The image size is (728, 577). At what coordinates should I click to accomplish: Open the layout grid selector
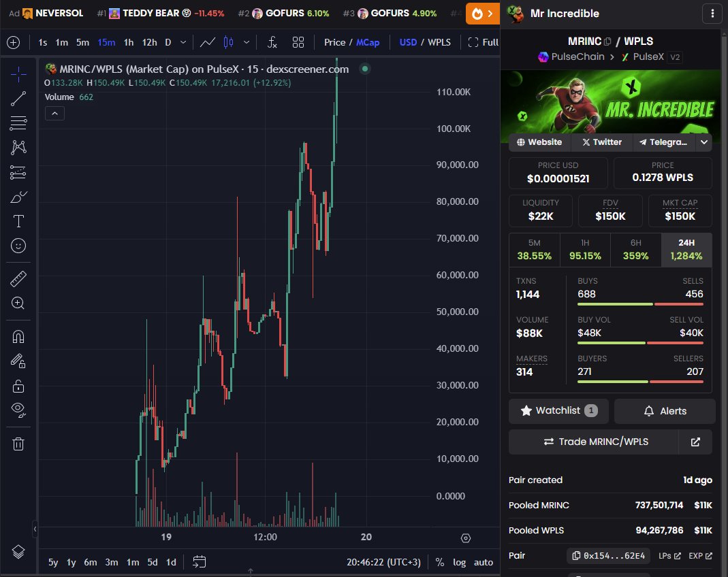(298, 43)
